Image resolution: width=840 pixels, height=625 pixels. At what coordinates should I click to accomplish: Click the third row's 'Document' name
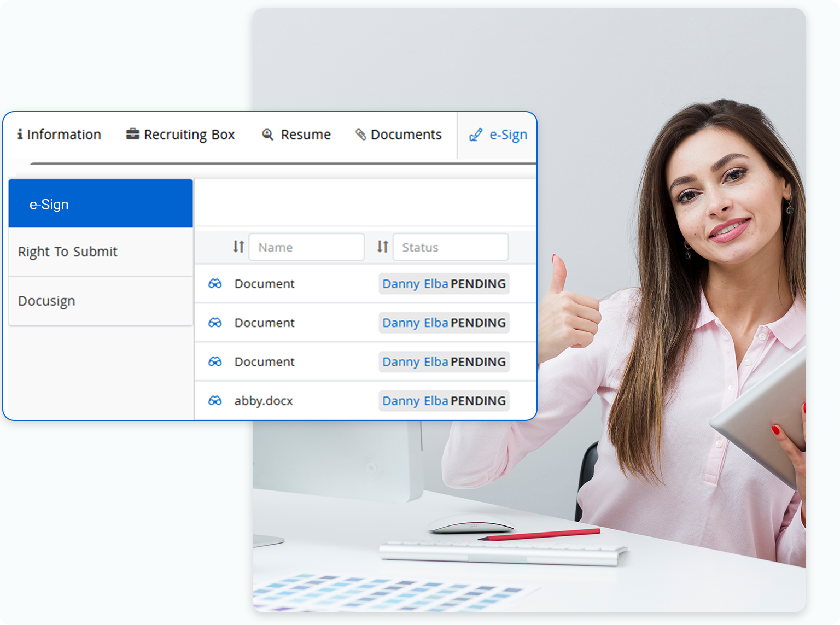pos(265,362)
